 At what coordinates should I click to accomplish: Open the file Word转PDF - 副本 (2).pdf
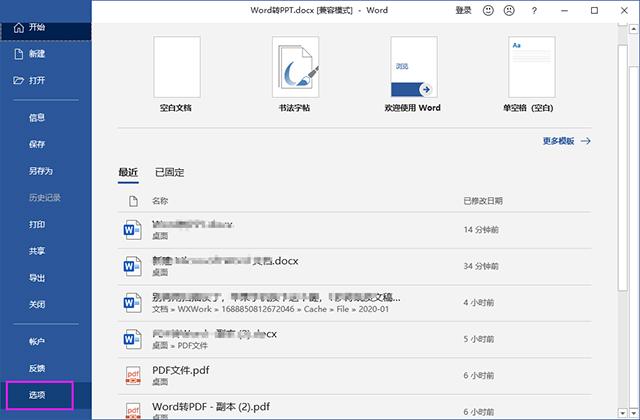(x=211, y=407)
